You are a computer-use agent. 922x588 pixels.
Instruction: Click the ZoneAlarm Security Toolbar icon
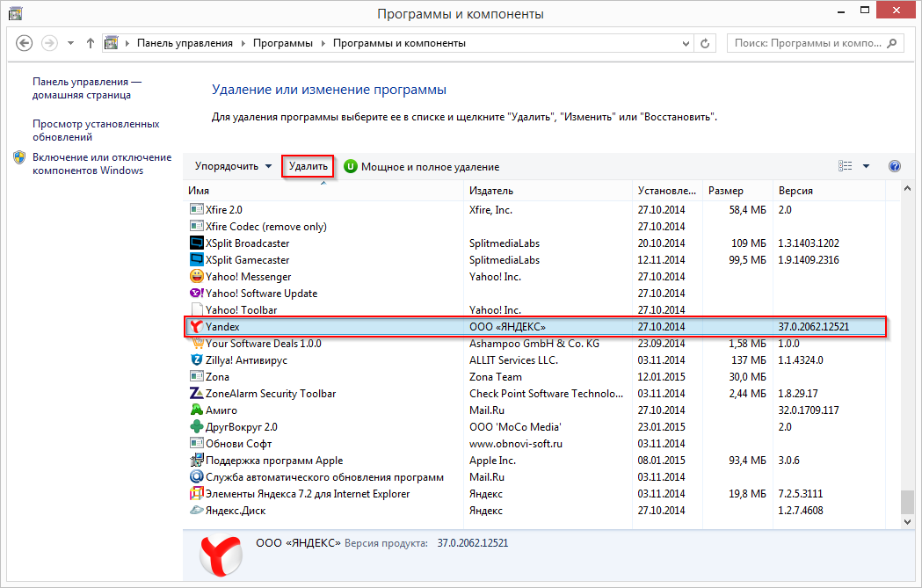point(197,394)
